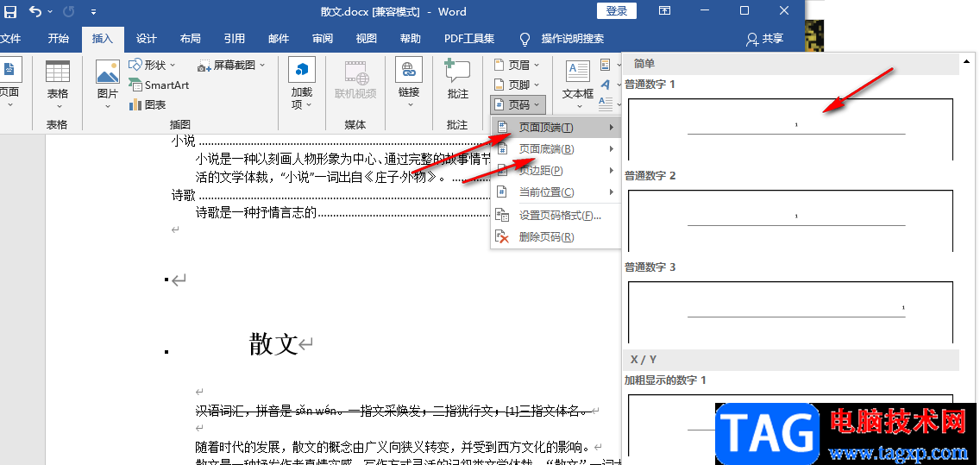Click the Save icon in title bar
The image size is (980, 465).
click(x=10, y=11)
